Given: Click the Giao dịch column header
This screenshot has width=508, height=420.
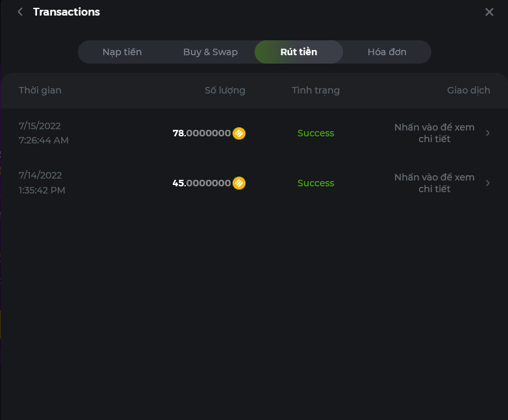Looking at the screenshot, I should point(468,90).
